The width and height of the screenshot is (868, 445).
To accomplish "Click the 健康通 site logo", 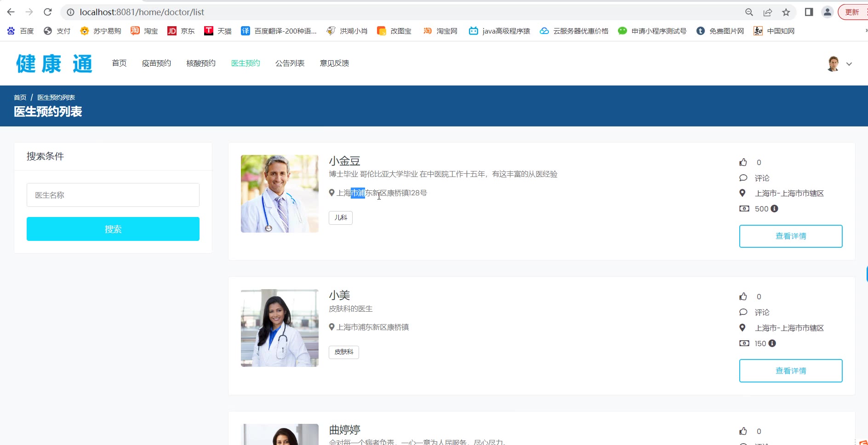I will coord(54,63).
